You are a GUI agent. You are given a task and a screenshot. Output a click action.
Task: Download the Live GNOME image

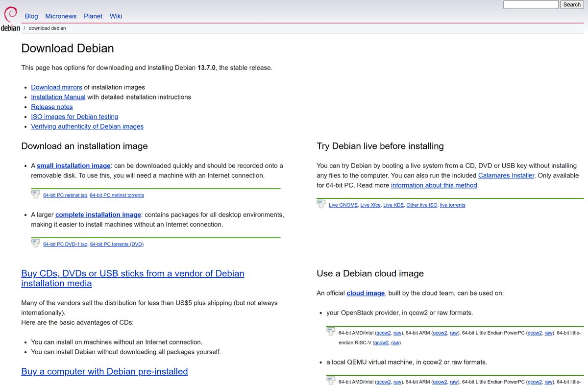[x=343, y=205]
